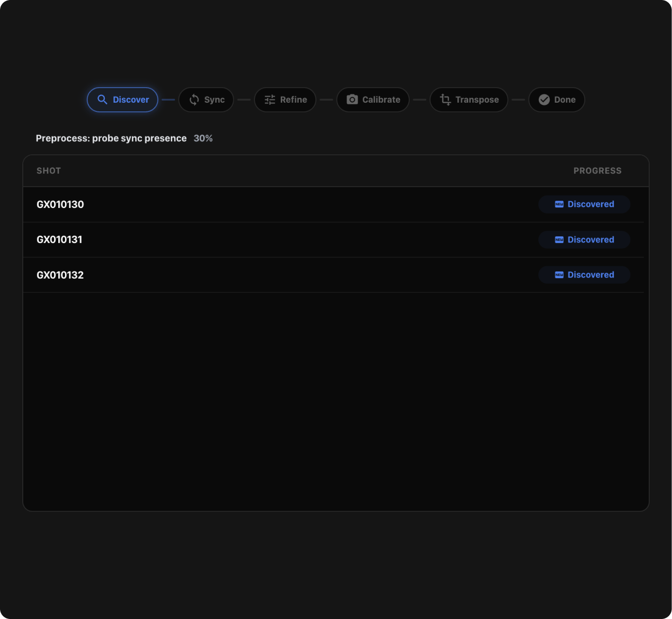Open the Refine step label

(x=294, y=100)
